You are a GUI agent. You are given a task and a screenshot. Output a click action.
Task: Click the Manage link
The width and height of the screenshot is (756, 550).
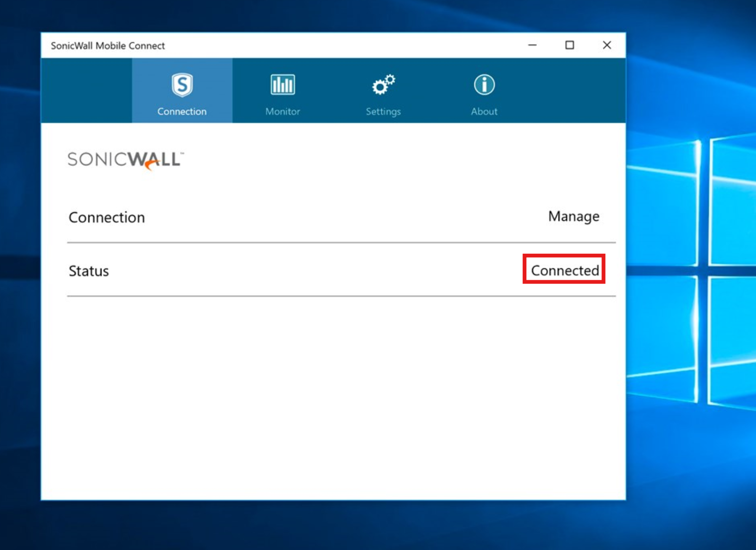pyautogui.click(x=574, y=216)
